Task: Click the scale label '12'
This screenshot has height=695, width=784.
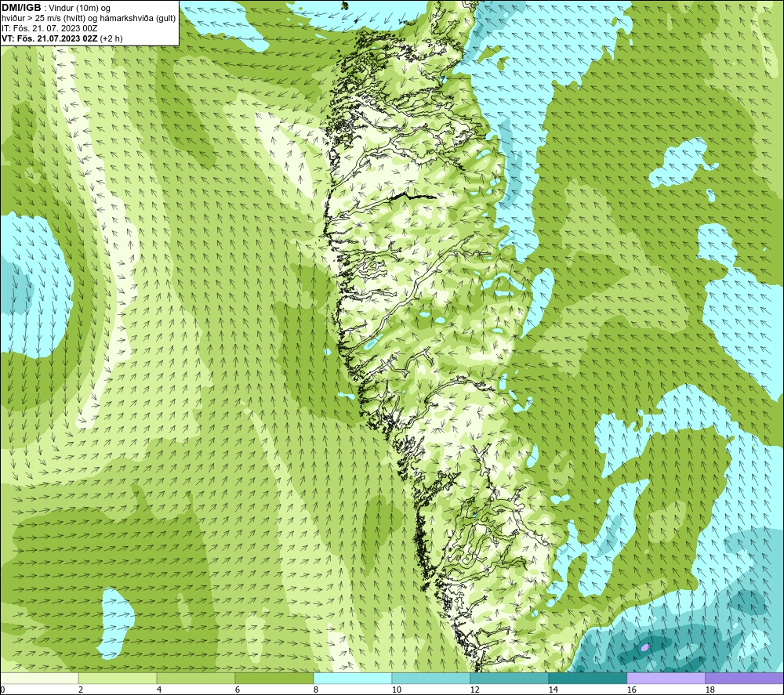Action: 474,690
